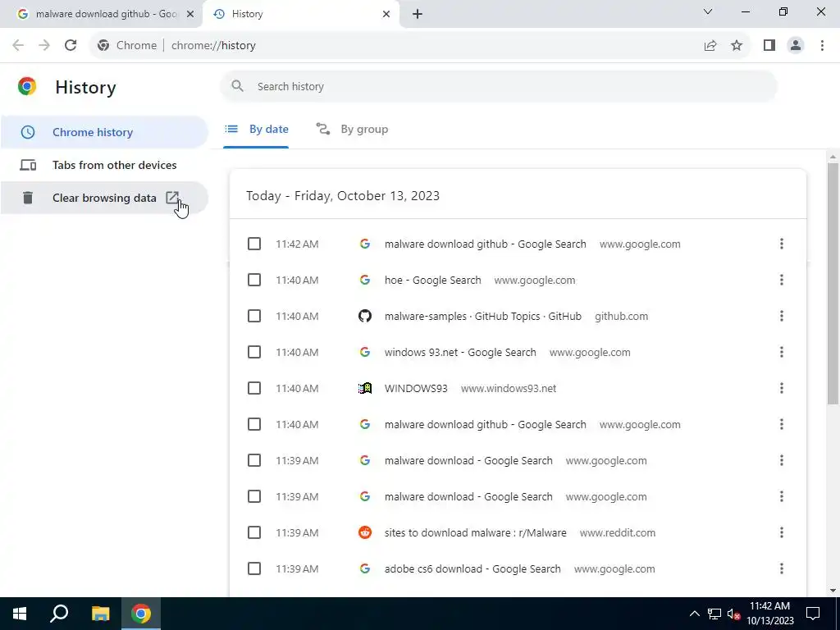Open hoe - Google Search link
The image size is (840, 630).
click(433, 281)
